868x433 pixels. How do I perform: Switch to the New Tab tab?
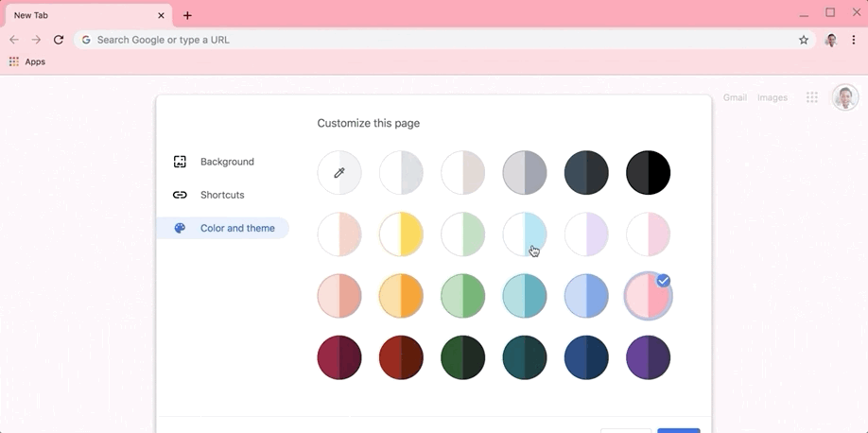(89, 15)
